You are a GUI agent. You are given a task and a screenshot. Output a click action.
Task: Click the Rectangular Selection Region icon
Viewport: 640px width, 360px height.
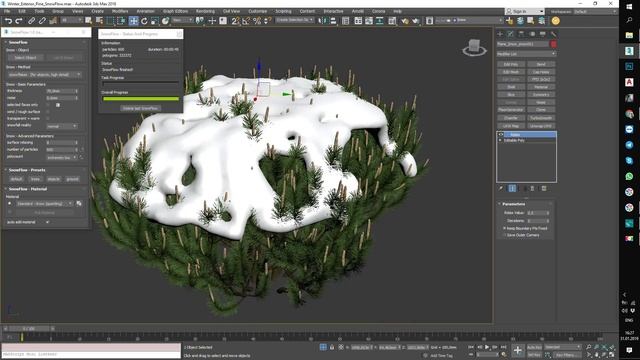pos(110,20)
